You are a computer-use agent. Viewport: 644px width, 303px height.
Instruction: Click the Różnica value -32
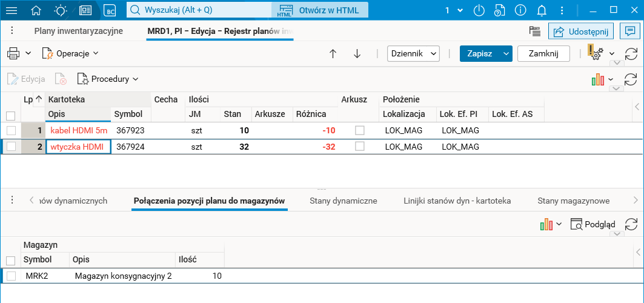[328, 147]
